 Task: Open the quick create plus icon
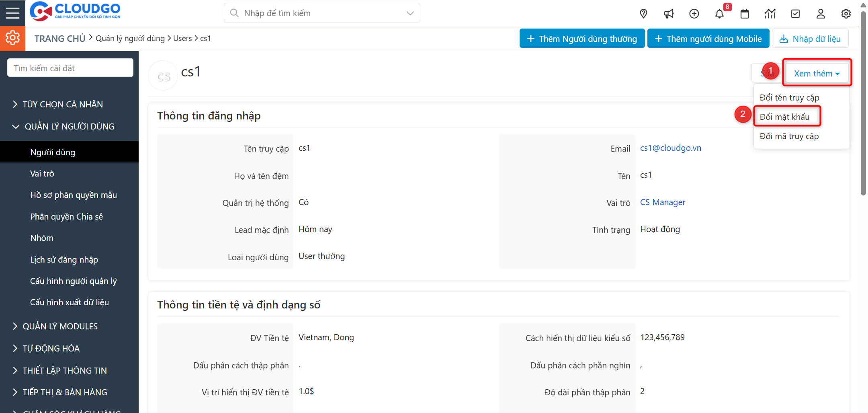point(694,13)
